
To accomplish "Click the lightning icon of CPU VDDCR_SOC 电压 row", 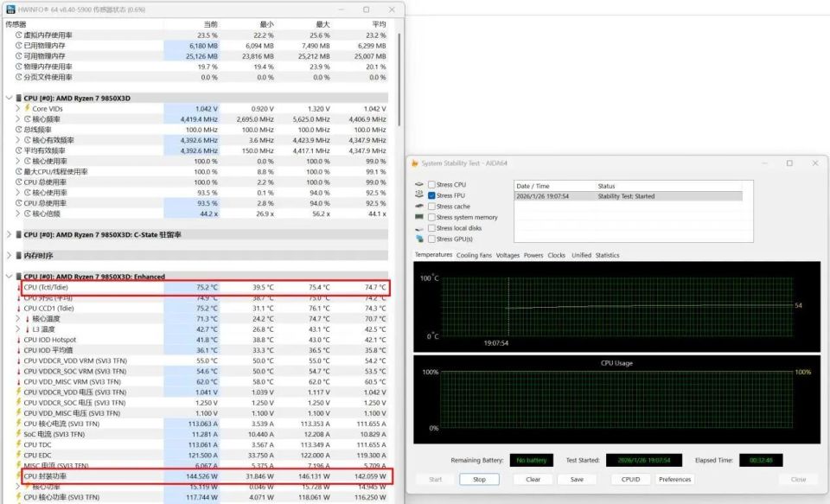I will [18, 402].
